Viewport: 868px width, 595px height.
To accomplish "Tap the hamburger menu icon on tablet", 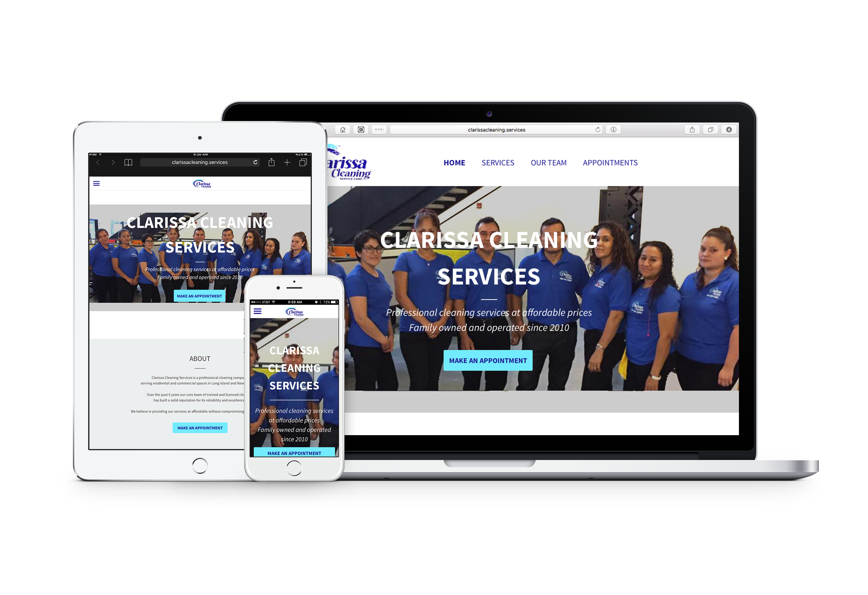I will [x=97, y=184].
